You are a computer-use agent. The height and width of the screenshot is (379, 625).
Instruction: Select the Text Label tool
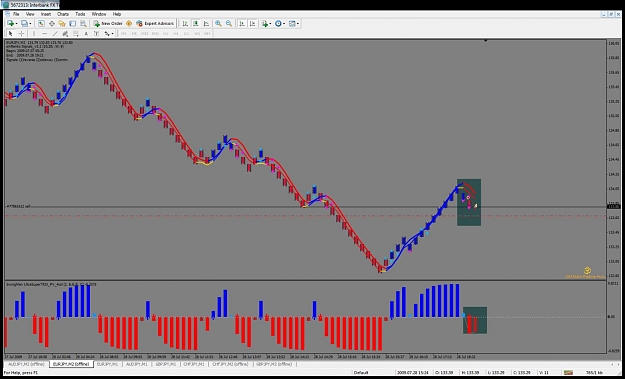click(96, 33)
